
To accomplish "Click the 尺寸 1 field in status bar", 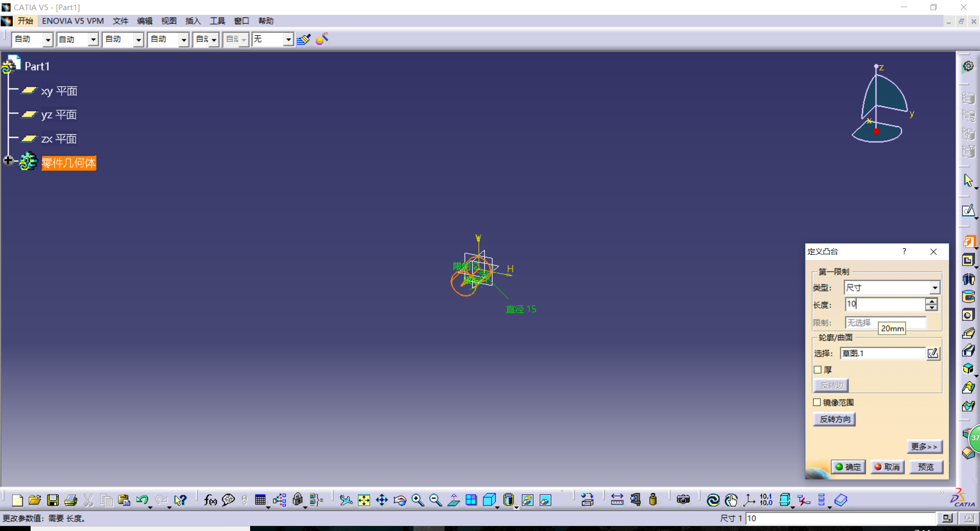I will [841, 518].
